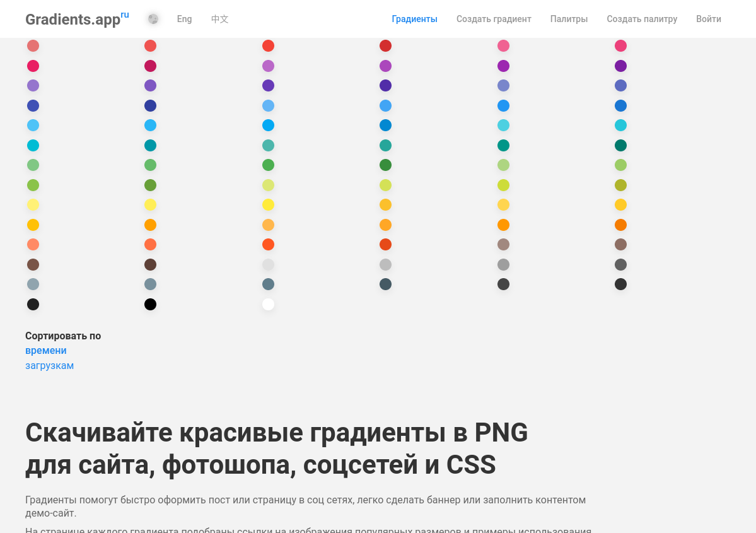Choose the dark cyan swatch in second column

point(151,145)
